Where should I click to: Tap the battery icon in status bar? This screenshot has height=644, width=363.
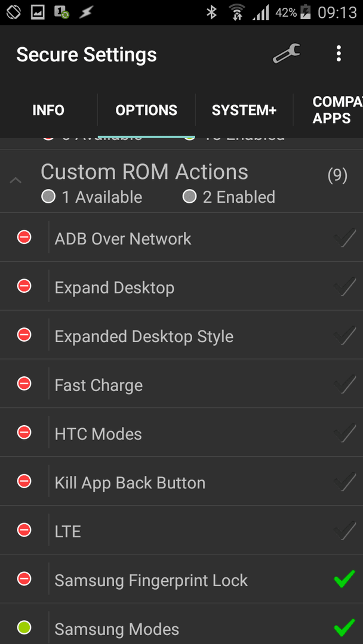click(x=306, y=13)
